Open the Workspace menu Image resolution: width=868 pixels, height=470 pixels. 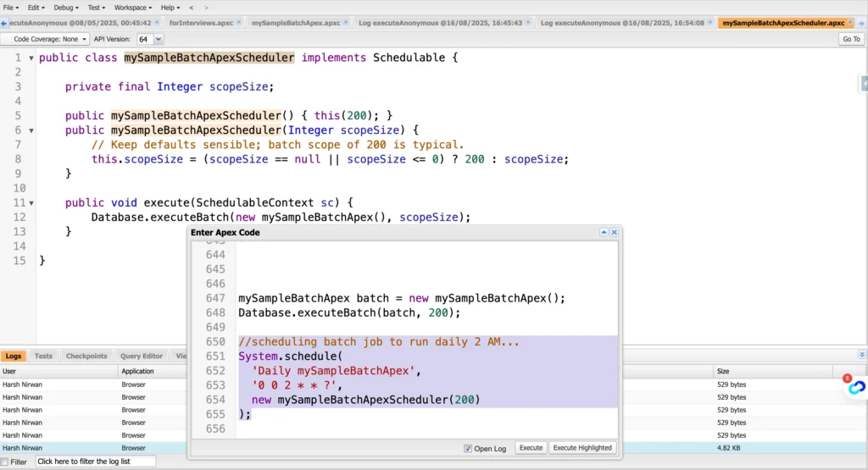point(133,8)
